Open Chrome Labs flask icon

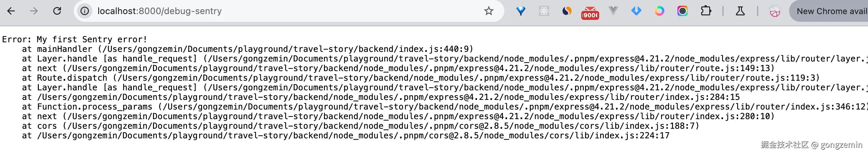coord(740,11)
